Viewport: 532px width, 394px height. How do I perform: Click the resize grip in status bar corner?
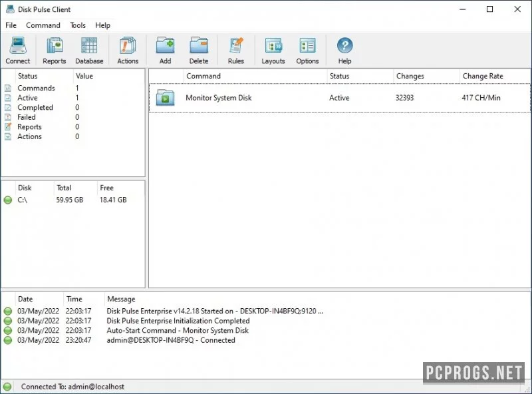[527, 390]
